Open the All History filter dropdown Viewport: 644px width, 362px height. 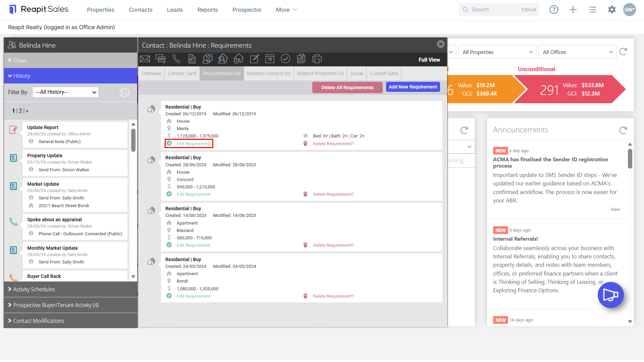pyautogui.click(x=65, y=92)
